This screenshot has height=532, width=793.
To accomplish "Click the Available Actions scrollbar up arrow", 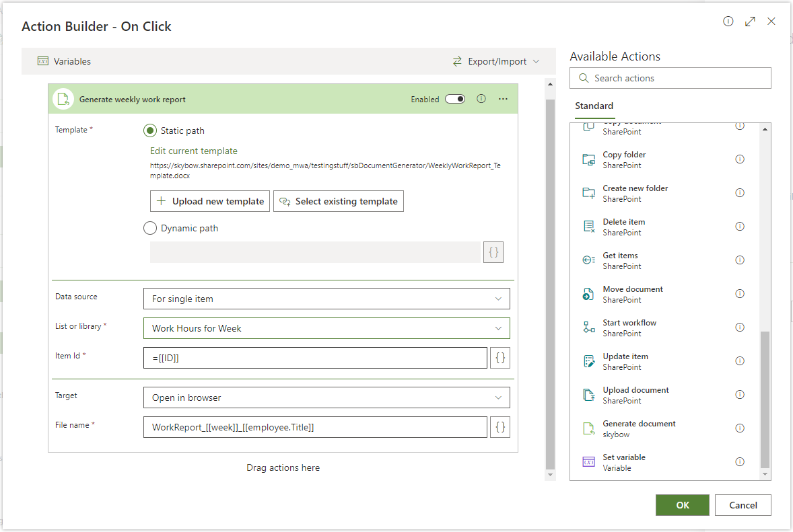I will pos(765,129).
